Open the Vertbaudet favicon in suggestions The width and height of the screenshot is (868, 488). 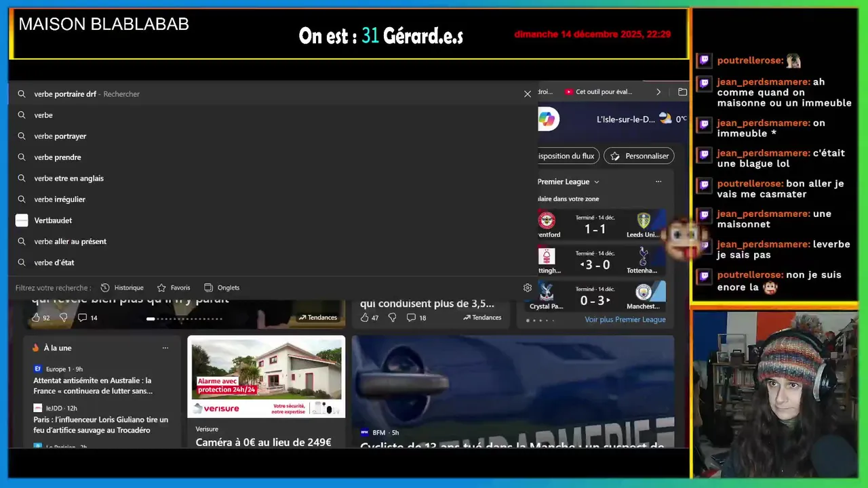tap(22, 220)
